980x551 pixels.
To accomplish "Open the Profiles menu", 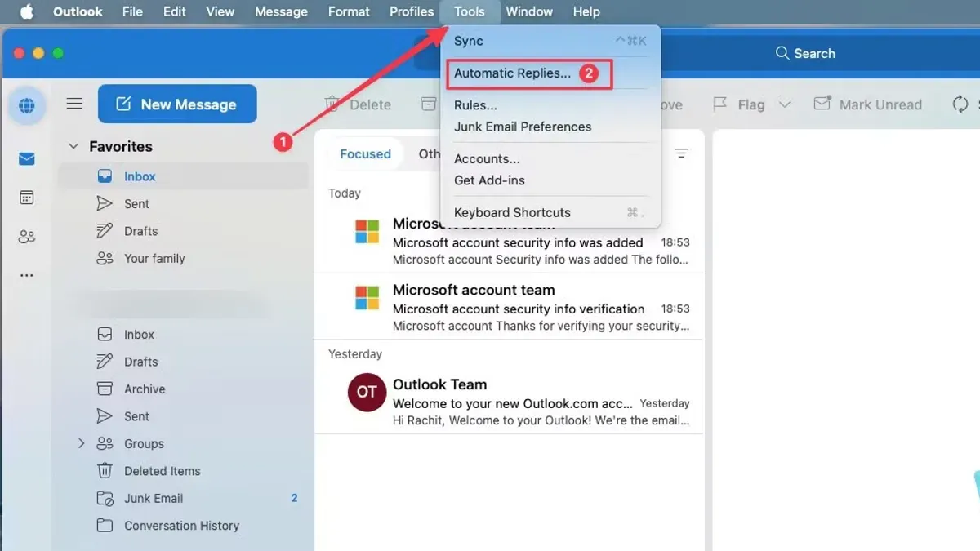I will 412,11.
